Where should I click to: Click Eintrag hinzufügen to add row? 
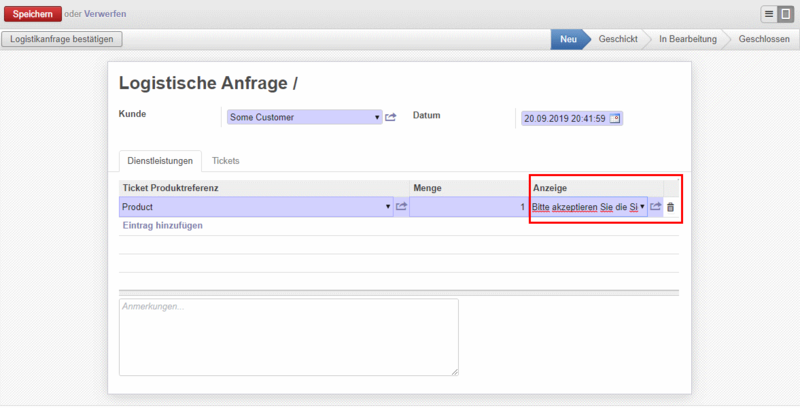pos(162,226)
